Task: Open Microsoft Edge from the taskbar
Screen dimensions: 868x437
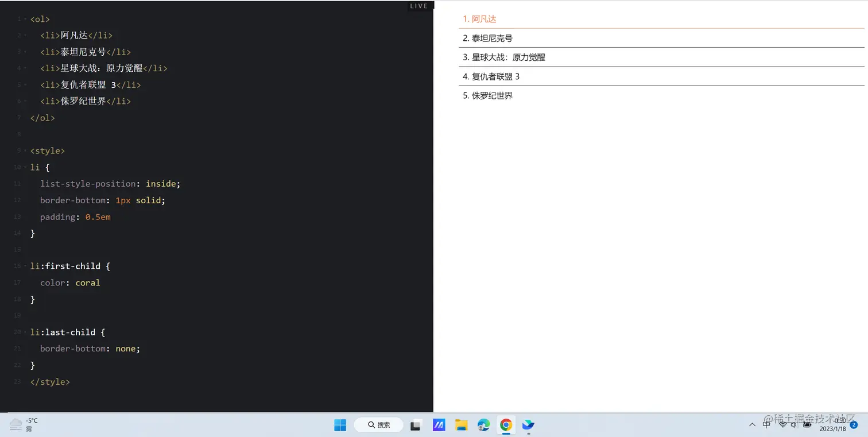Action: (x=483, y=425)
